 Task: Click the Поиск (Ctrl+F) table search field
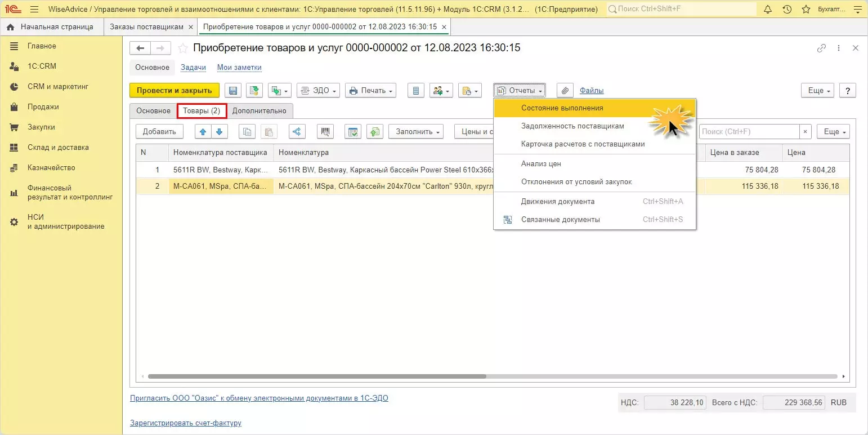pyautogui.click(x=749, y=132)
